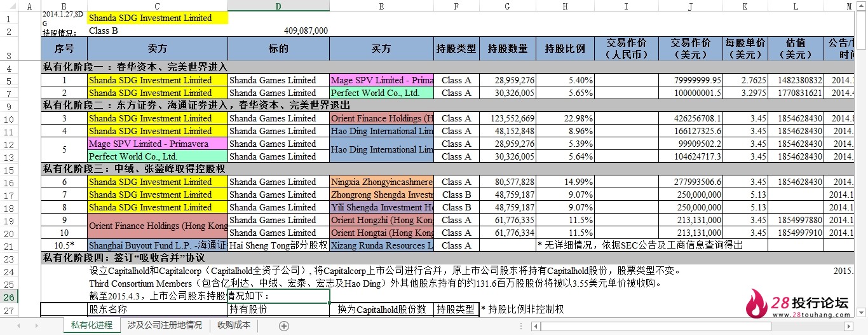Click the vertical scrollbar up arrow

click(862, 6)
